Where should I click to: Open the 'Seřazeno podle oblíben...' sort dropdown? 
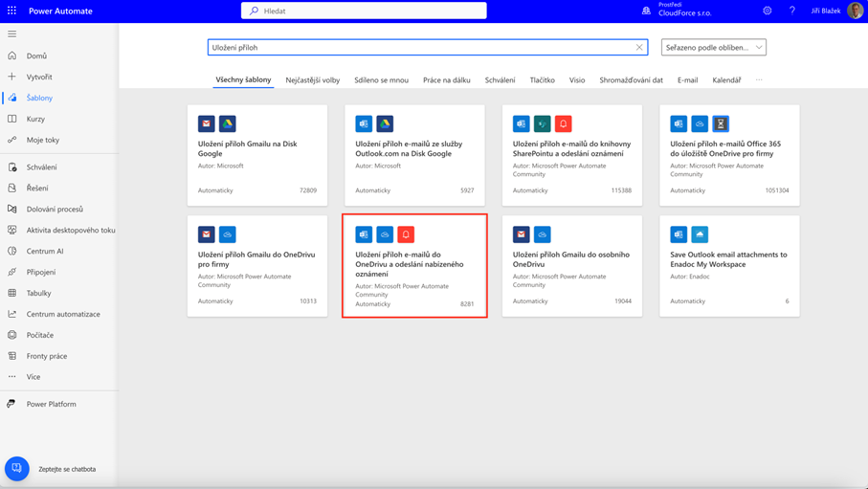point(714,47)
